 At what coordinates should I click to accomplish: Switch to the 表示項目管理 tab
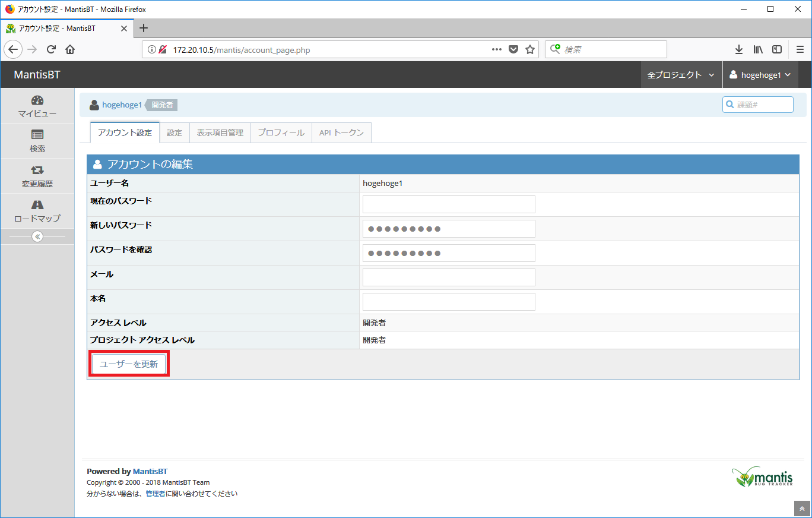click(x=220, y=132)
